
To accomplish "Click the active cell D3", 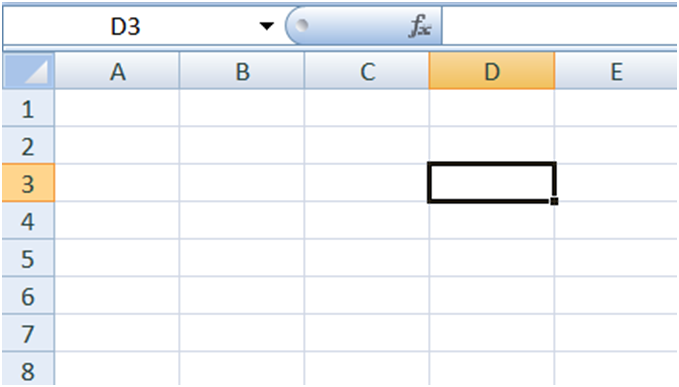I will click(x=492, y=183).
